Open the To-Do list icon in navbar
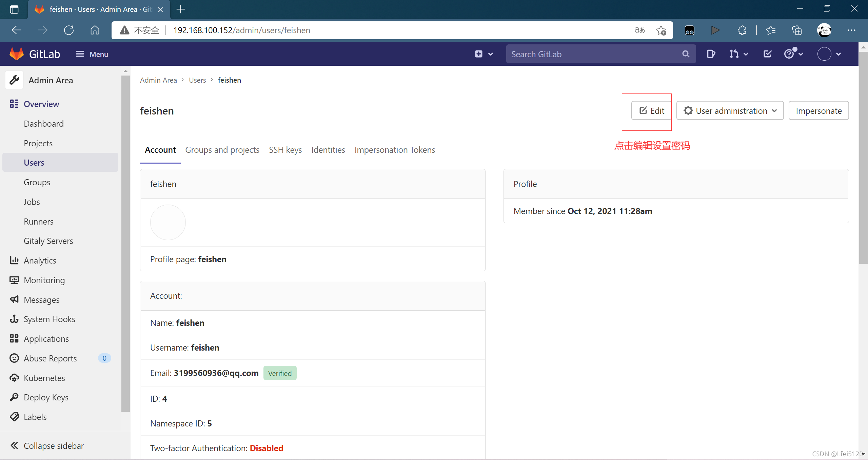Viewport: 868px width, 460px height. (767, 54)
